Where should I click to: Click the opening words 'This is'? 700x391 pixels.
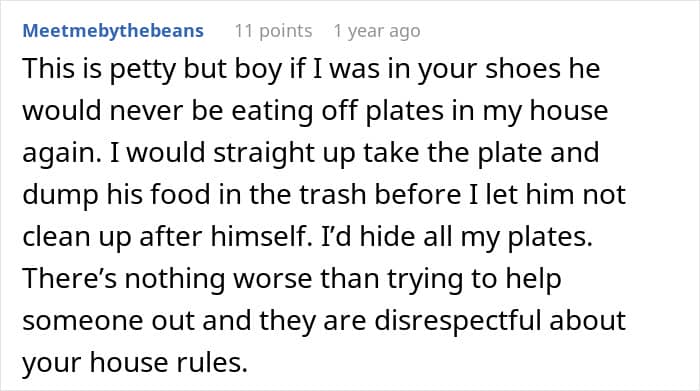click(x=62, y=69)
